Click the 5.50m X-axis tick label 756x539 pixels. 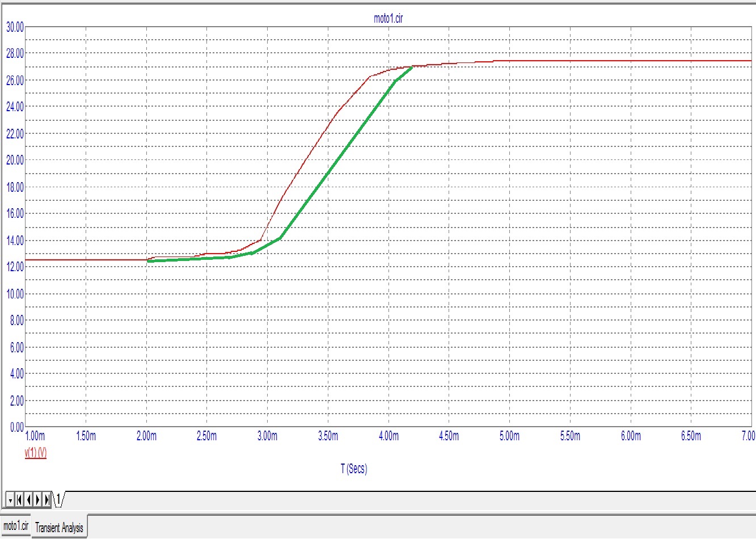[570, 436]
